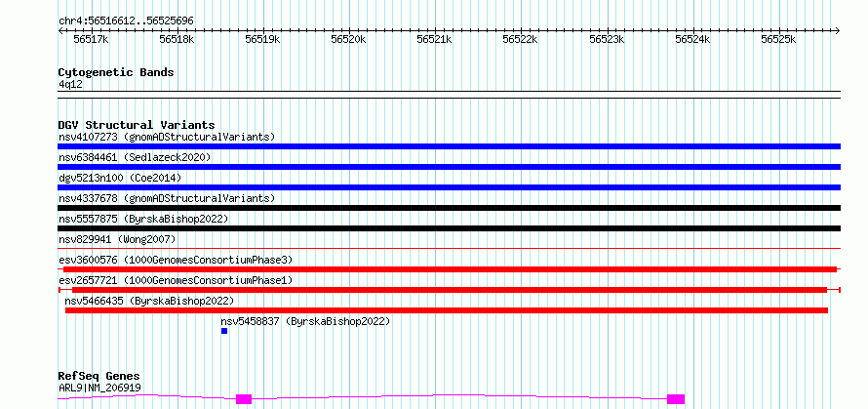
Task: Click the ARL9|NM_206919 gene label
Action: click(x=99, y=388)
